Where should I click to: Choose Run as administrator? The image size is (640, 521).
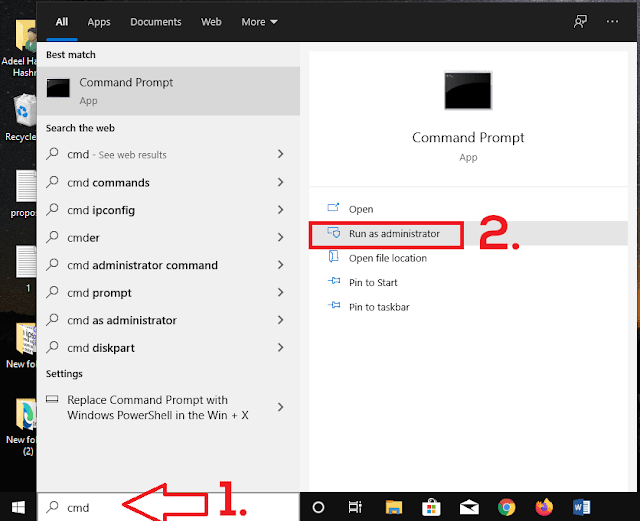pyautogui.click(x=393, y=234)
